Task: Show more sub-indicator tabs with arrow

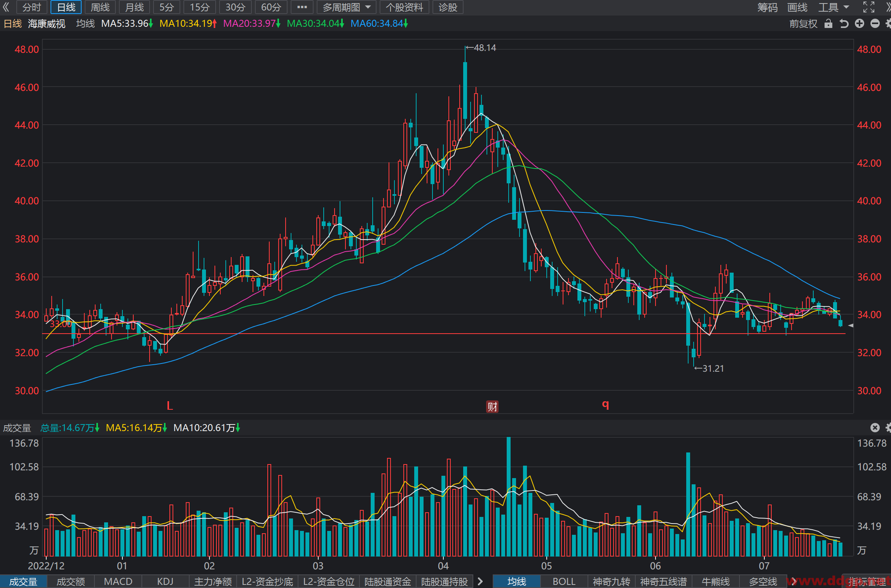Action: [x=480, y=581]
